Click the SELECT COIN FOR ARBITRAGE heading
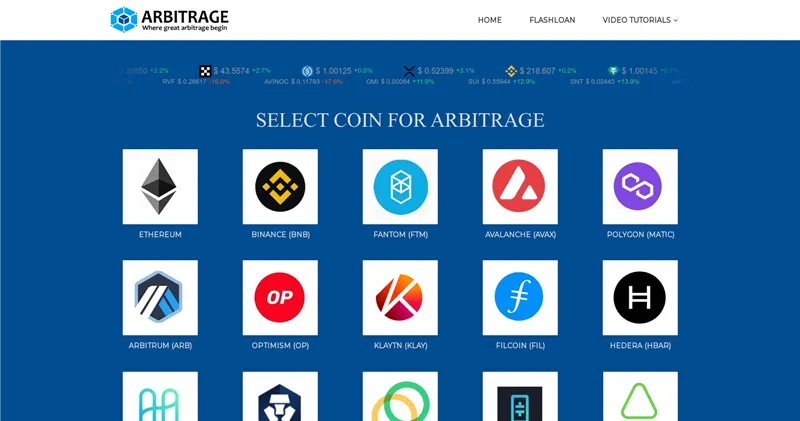Image resolution: width=800 pixels, height=421 pixels. [400, 120]
